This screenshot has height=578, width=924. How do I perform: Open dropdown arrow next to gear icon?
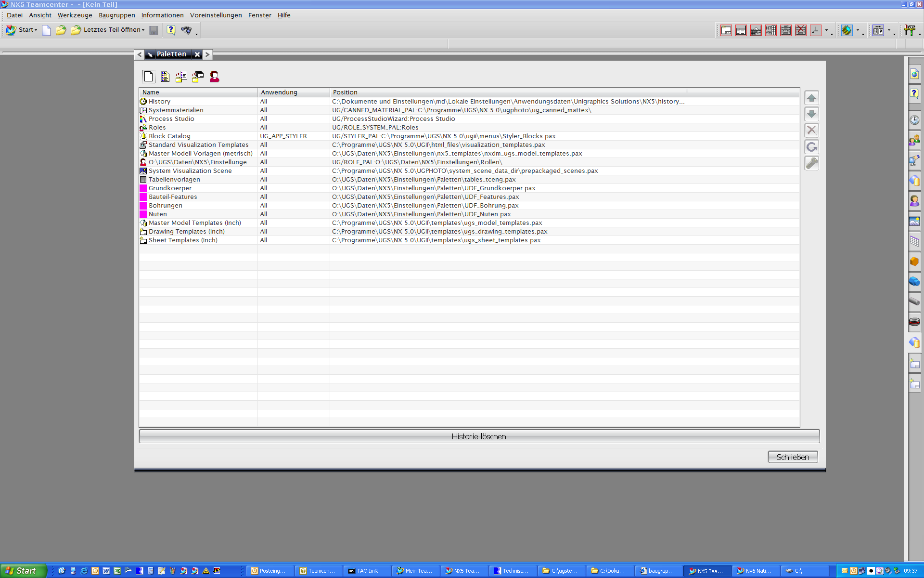click(858, 30)
